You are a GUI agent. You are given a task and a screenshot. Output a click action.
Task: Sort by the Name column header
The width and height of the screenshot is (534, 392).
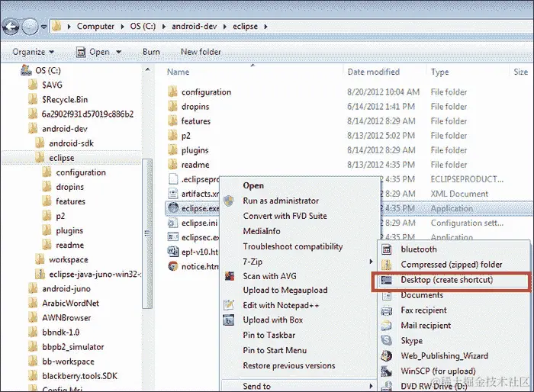[178, 72]
